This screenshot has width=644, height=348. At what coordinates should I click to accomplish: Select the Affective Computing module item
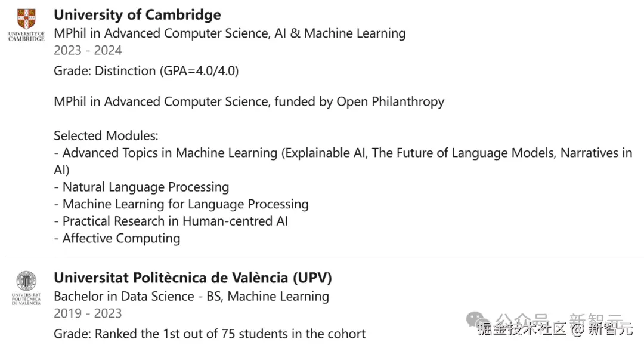(x=121, y=239)
